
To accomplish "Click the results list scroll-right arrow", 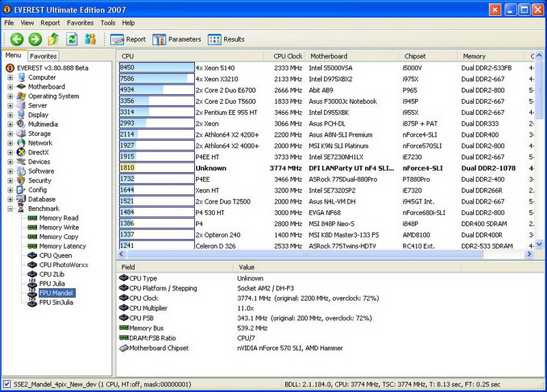I will (x=529, y=254).
